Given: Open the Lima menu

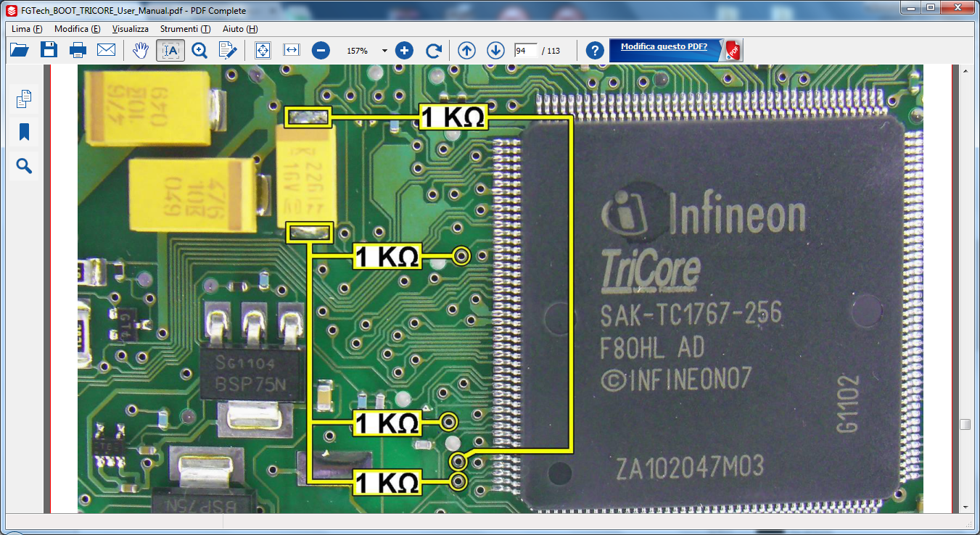Looking at the screenshot, I should click(27, 29).
